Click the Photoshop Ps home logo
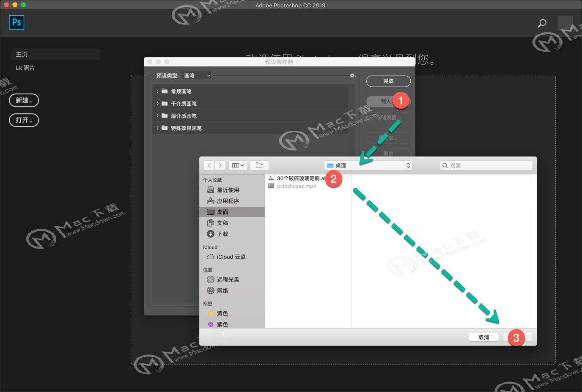 click(x=16, y=22)
